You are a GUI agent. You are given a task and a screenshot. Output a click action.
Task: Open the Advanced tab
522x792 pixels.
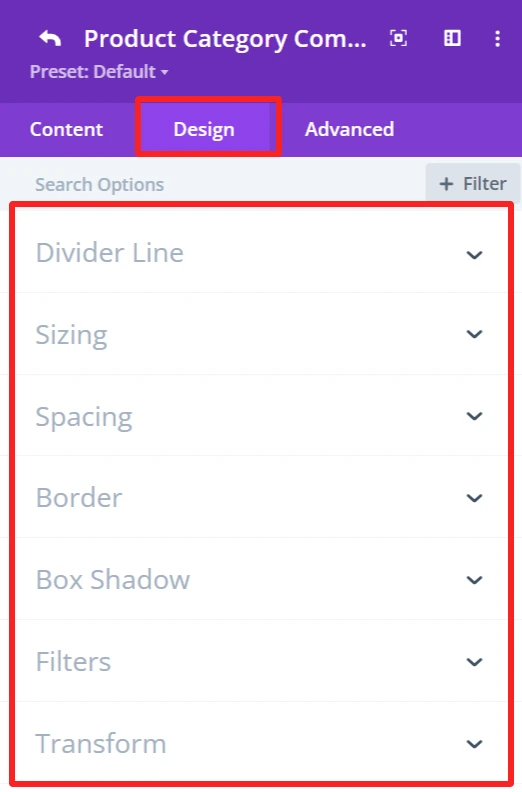[x=349, y=129]
